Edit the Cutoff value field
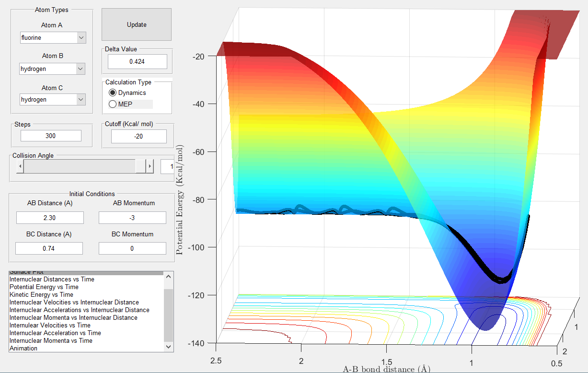 (x=138, y=136)
